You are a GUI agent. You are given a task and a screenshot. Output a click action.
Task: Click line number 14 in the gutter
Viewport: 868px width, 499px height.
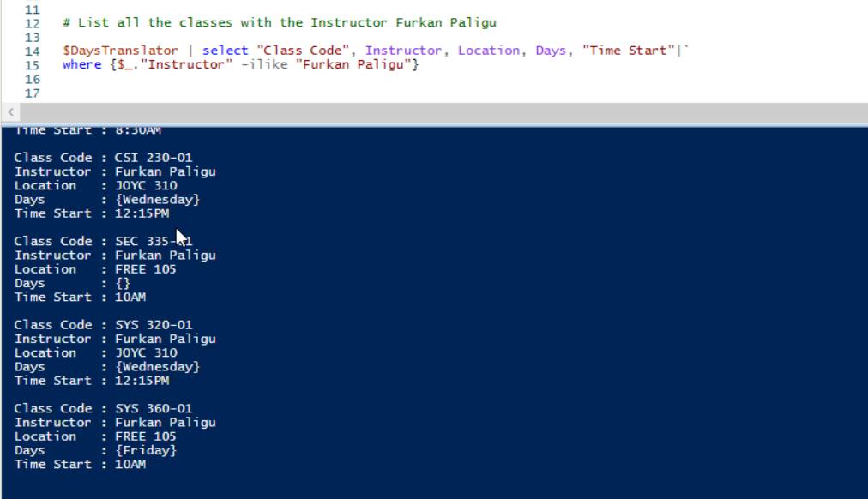(x=33, y=51)
